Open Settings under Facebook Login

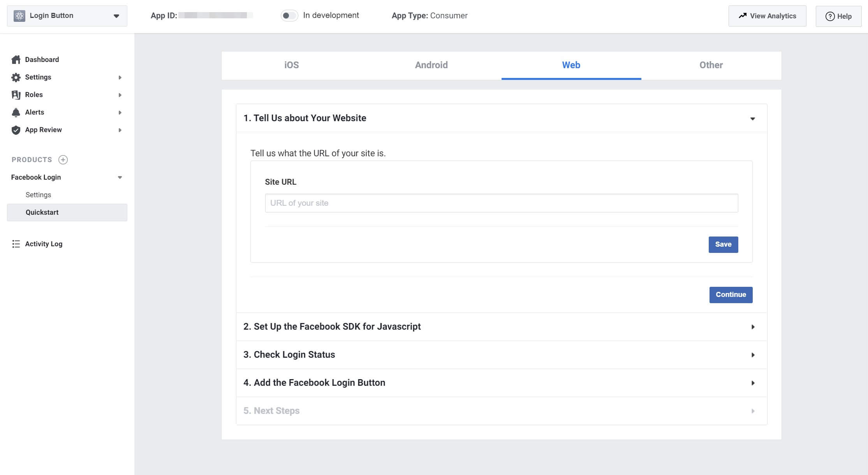pos(37,194)
